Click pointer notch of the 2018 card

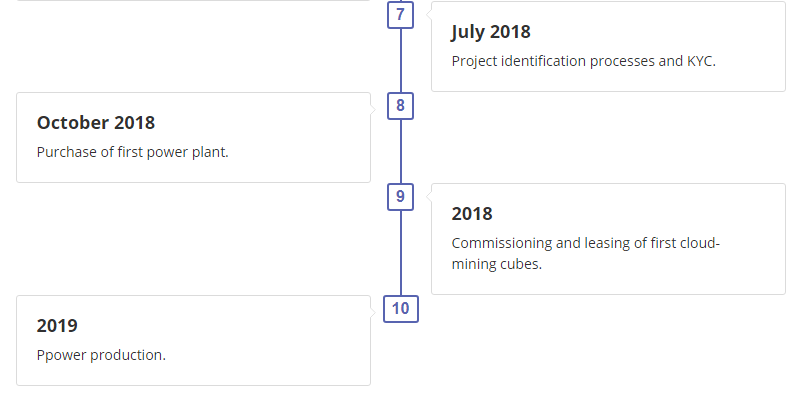point(429,197)
